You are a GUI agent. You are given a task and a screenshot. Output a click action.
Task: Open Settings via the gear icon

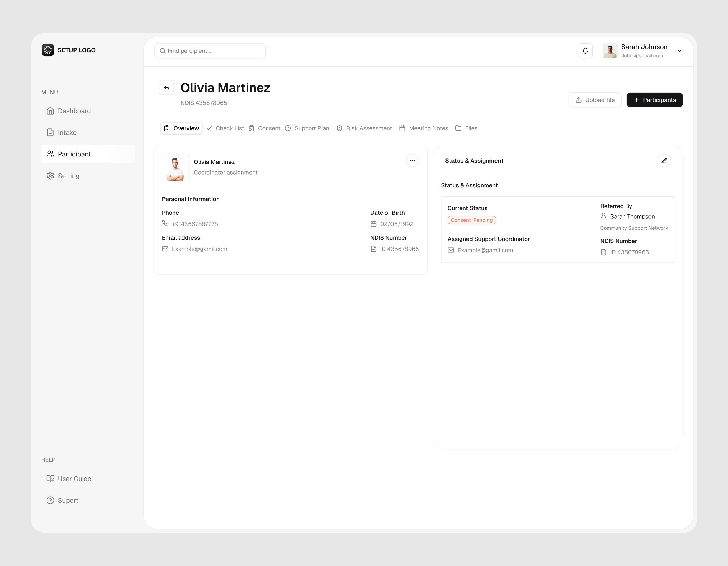pos(50,175)
